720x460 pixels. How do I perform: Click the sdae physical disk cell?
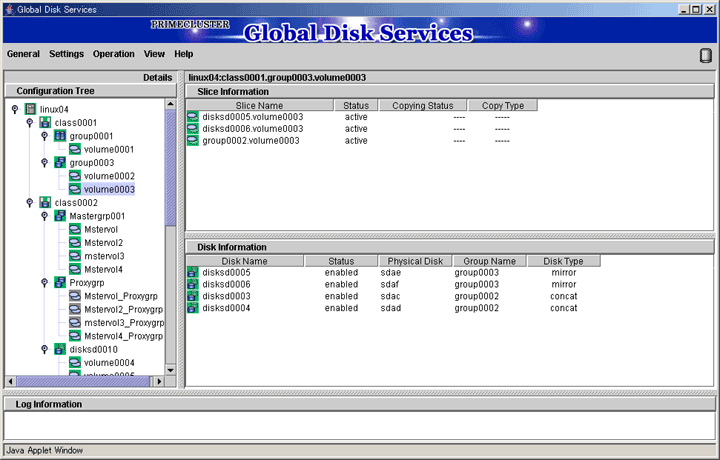coord(391,272)
